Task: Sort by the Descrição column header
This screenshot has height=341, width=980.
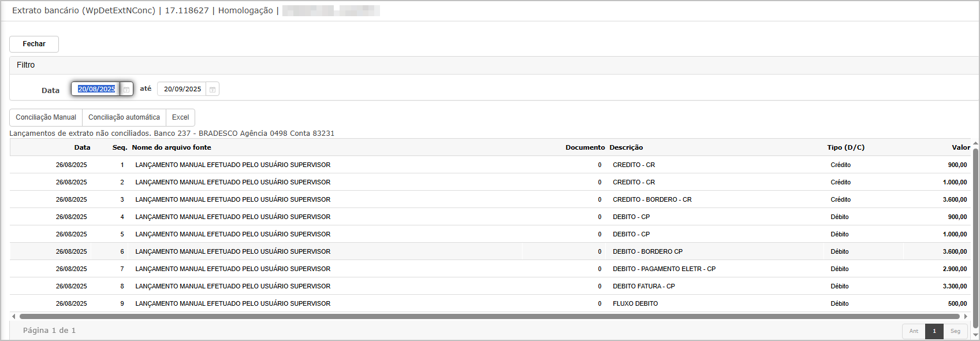Action: [x=626, y=147]
